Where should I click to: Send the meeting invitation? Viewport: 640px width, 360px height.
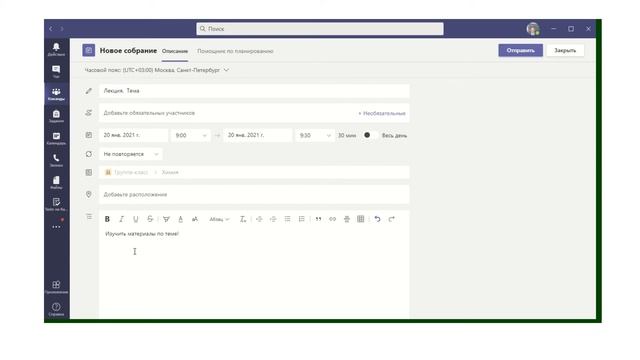click(x=520, y=50)
